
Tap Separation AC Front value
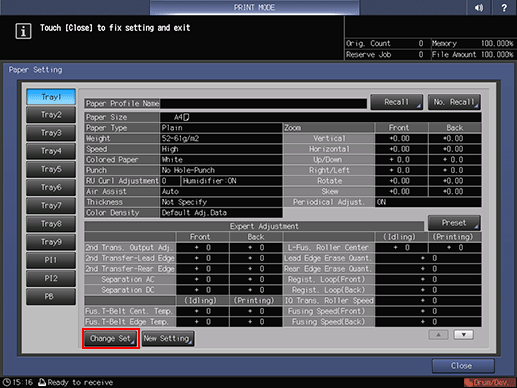[x=203, y=279]
